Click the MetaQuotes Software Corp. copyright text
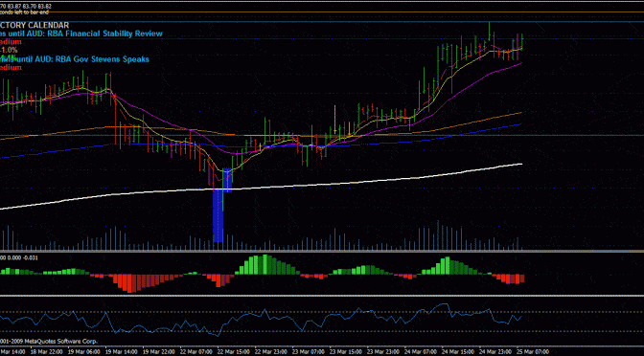This screenshot has height=356, width=644. tap(60, 342)
